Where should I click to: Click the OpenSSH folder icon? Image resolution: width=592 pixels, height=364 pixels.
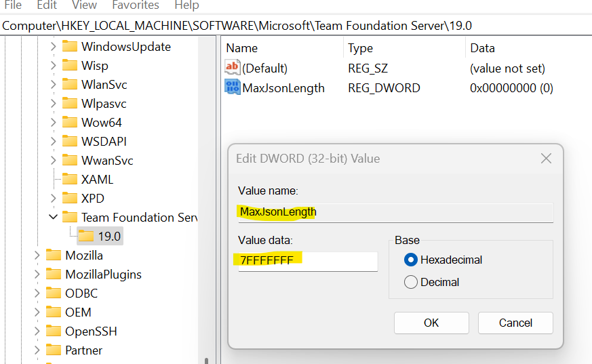tap(54, 331)
